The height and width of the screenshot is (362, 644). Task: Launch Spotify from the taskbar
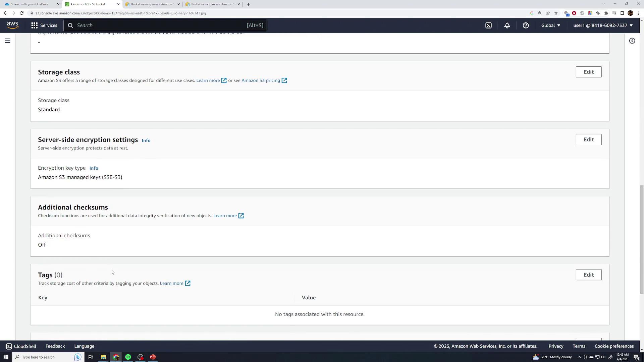tap(128, 357)
